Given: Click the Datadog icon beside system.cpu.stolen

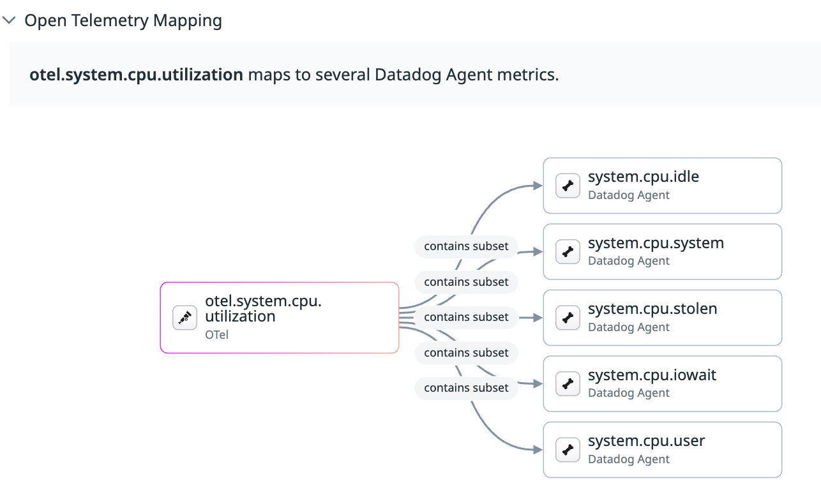Looking at the screenshot, I should click(568, 318).
